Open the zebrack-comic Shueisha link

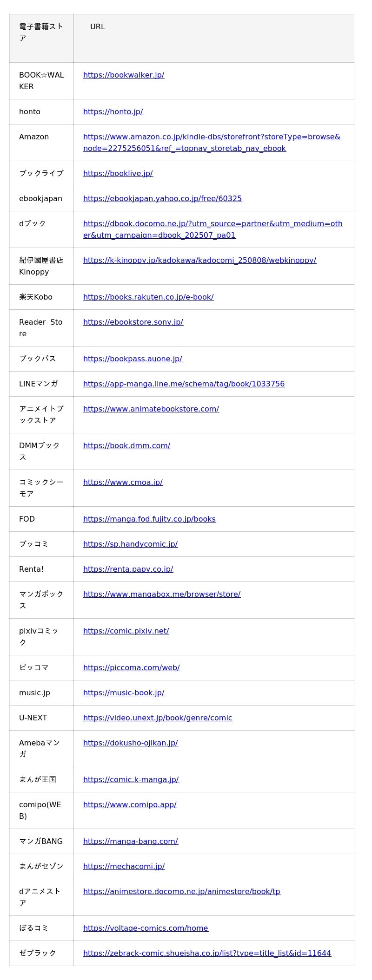207,953
